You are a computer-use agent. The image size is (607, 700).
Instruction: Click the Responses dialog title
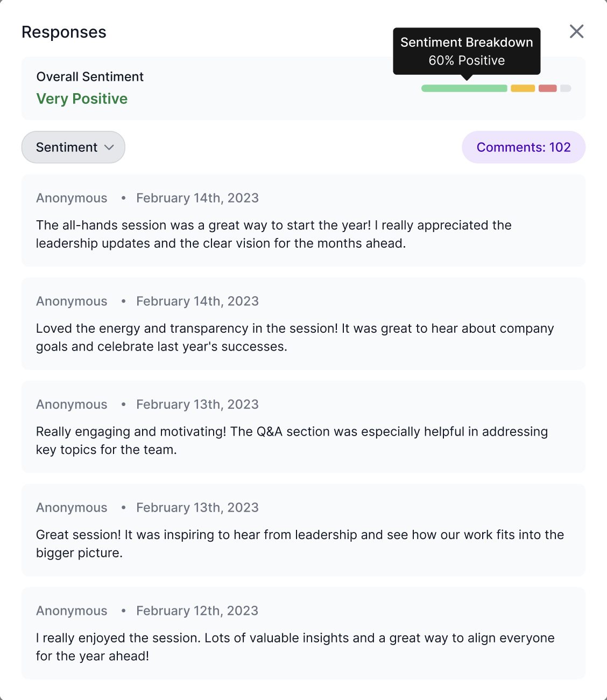(64, 32)
